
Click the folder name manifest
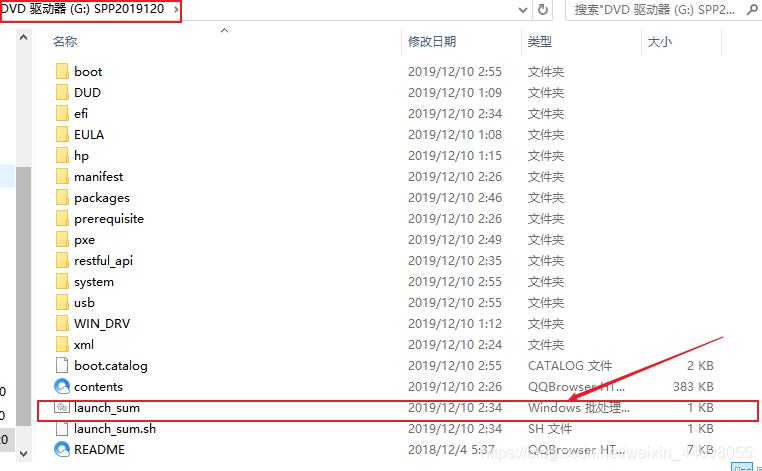pos(99,176)
